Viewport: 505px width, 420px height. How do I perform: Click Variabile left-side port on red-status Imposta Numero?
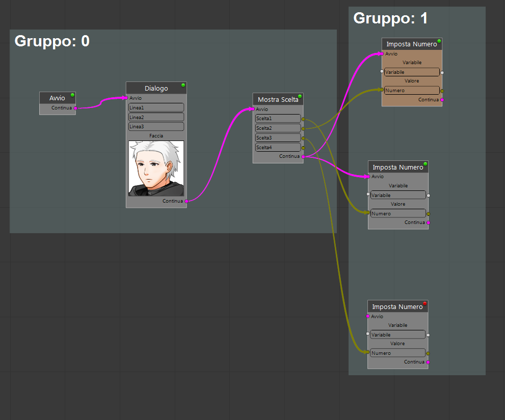(368, 334)
